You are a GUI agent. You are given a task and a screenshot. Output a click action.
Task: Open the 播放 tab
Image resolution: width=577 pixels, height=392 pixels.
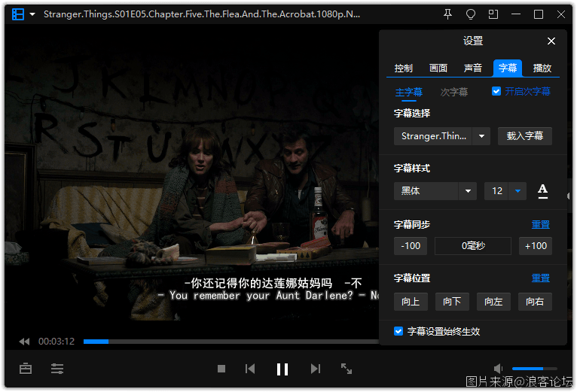click(542, 68)
